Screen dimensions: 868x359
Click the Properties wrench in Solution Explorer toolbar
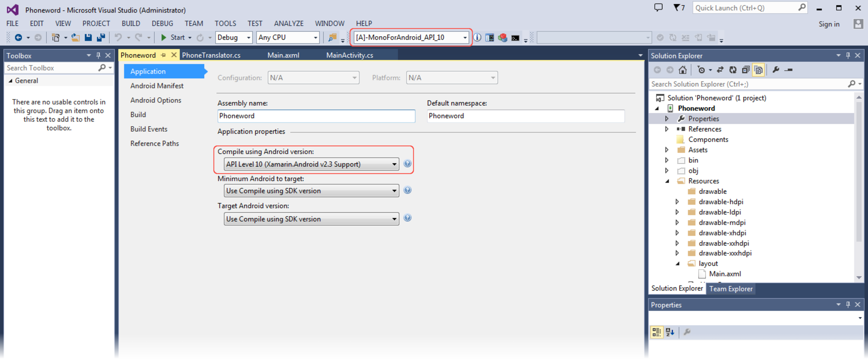coord(776,70)
